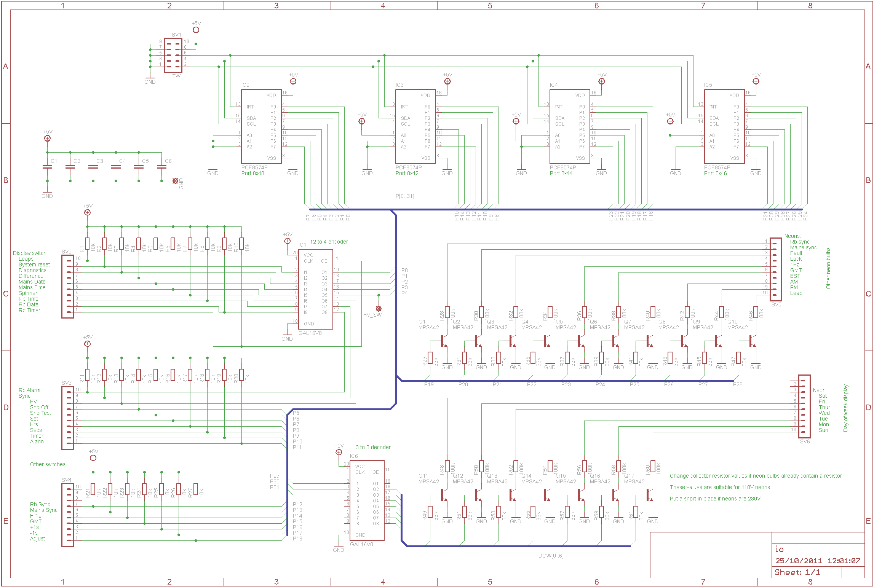The width and height of the screenshot is (874, 588).
Task: Select the SV4 other switches connector
Action: 67,515
